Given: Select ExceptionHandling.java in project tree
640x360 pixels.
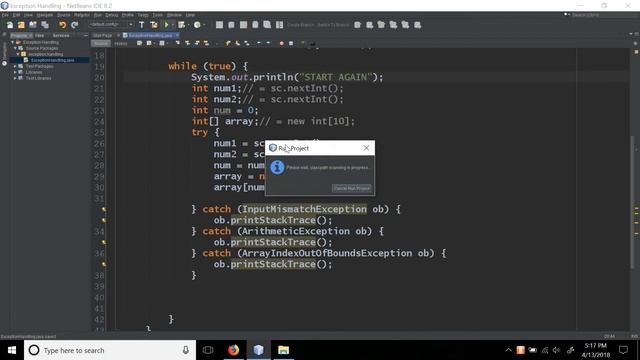Looking at the screenshot, I should [52, 60].
